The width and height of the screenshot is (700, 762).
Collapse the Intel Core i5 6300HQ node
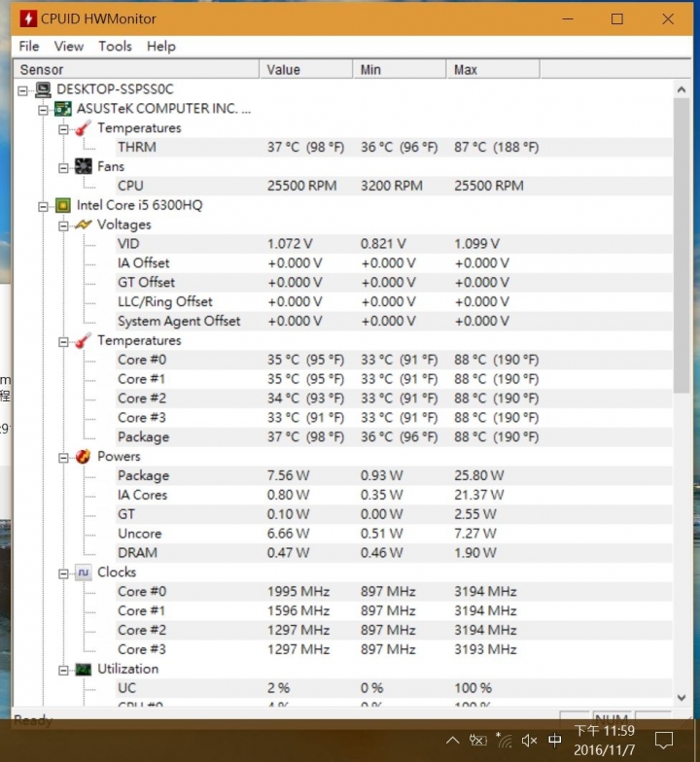[43, 207]
